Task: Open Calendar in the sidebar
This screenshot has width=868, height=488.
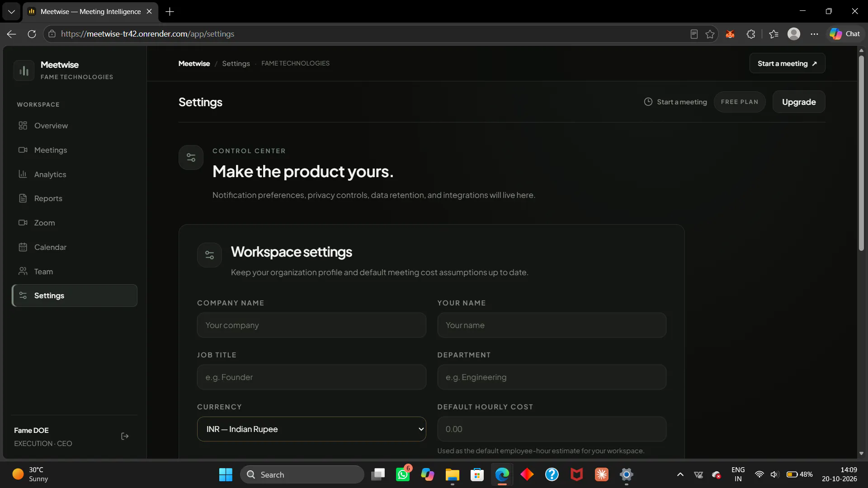Action: [74, 247]
